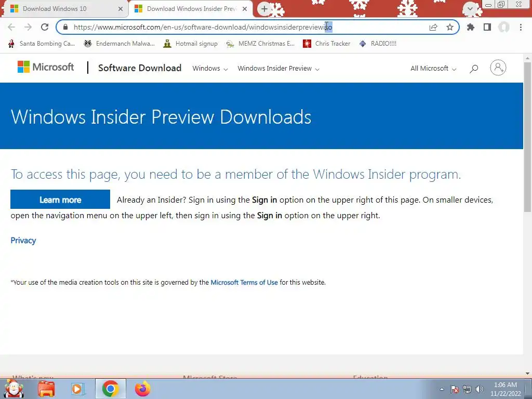Image resolution: width=532 pixels, height=399 pixels.
Task: Open the network tray icon
Action: (x=467, y=389)
